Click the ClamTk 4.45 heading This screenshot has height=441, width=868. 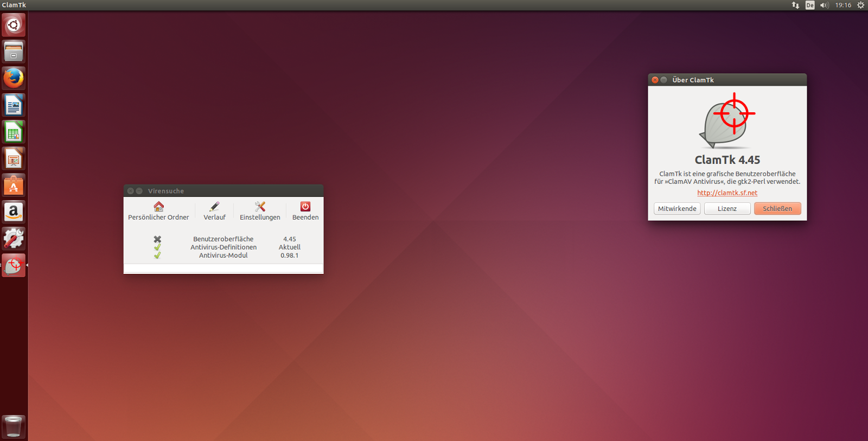727,160
